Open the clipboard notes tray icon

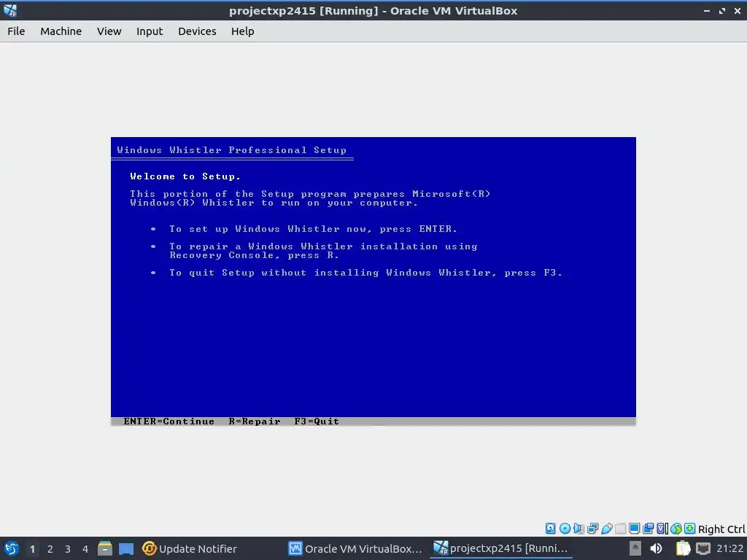[x=683, y=548]
